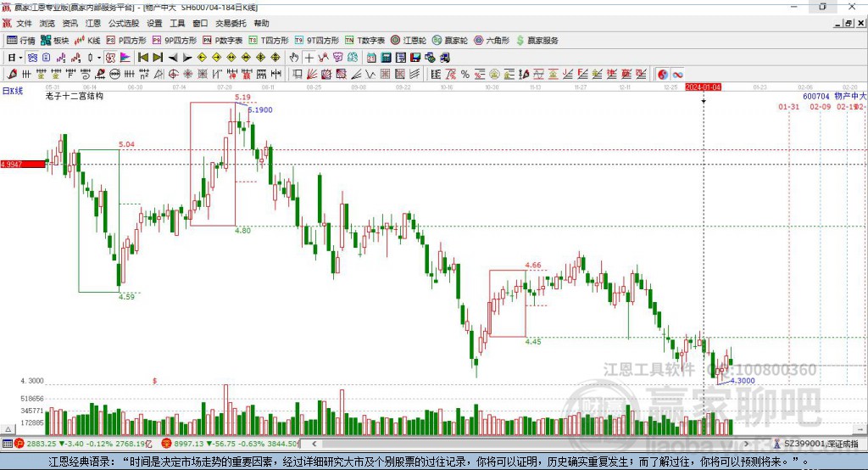Screen dimensions: 868x470
Task: Click the SZ399001 深证成指 status entry
Action: point(815,444)
